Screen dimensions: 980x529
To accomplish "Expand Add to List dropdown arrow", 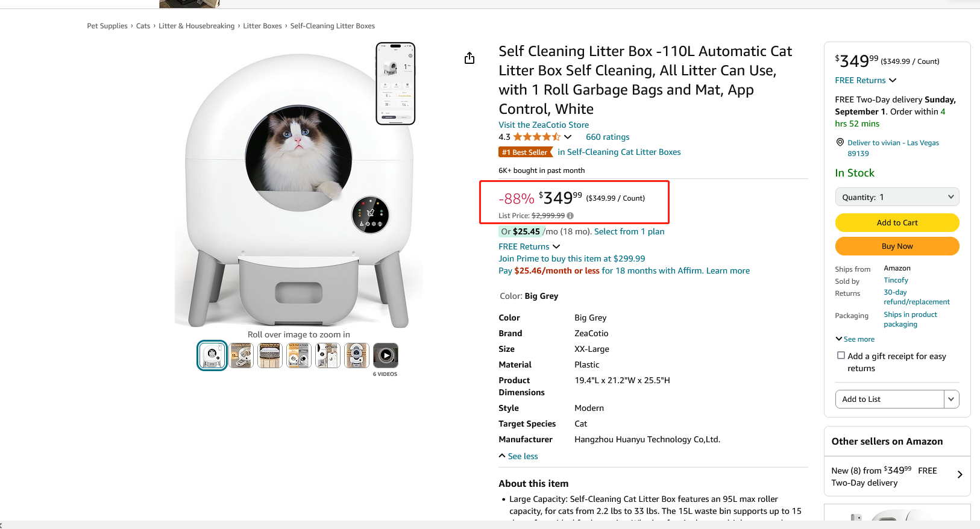I will coord(952,399).
